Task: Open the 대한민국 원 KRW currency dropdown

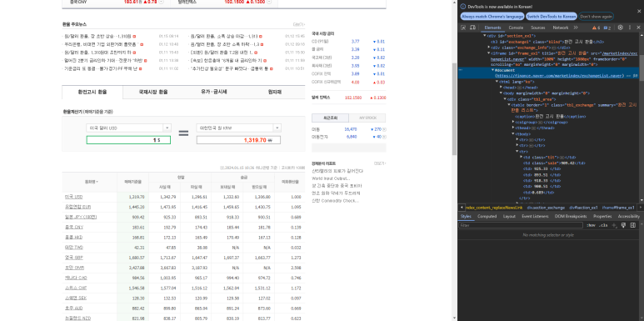Action: pyautogui.click(x=238, y=128)
